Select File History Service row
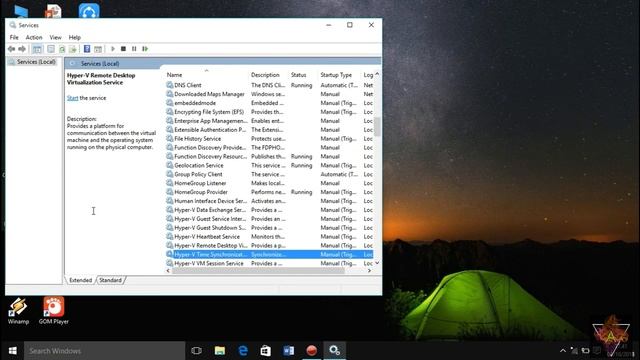Image resolution: width=640 pixels, height=360 pixels. (269, 139)
